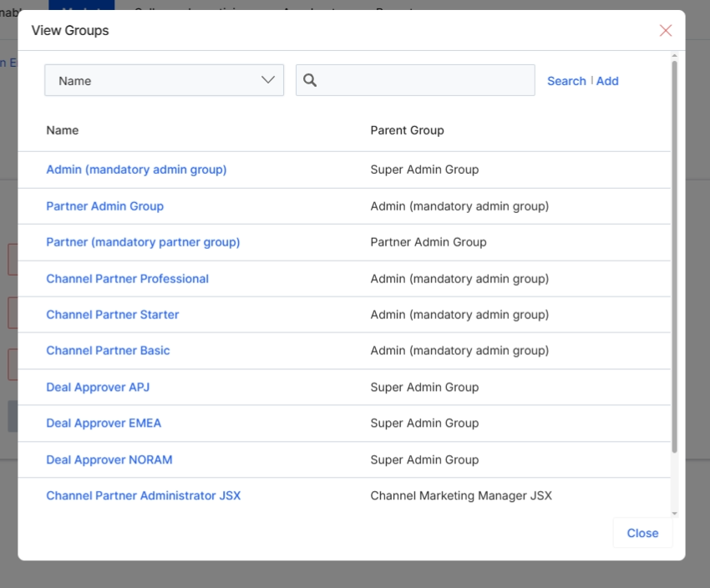Click Parent Group cell of Channel Partner Basic row

459,350
